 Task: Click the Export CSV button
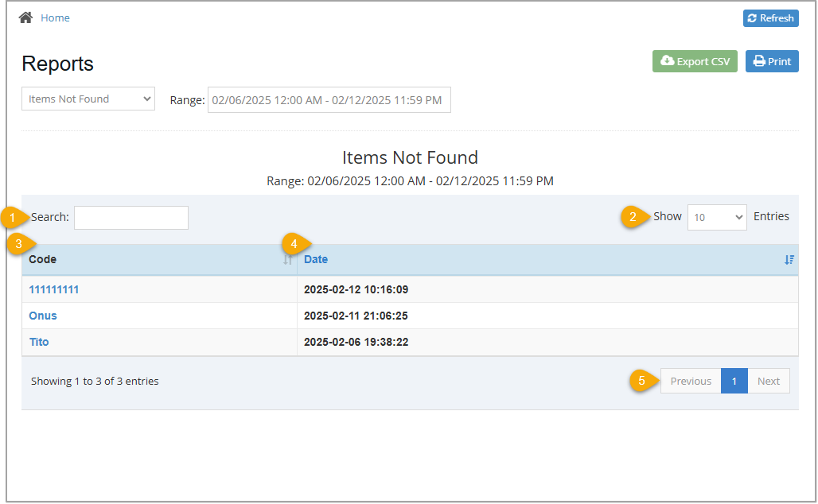click(x=695, y=60)
